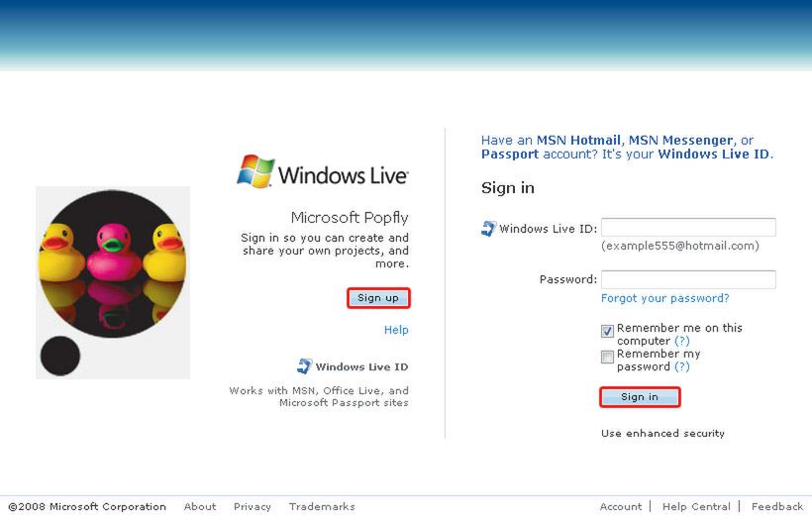The height and width of the screenshot is (516, 812).
Task: Click the Sign up button
Action: tap(378, 298)
